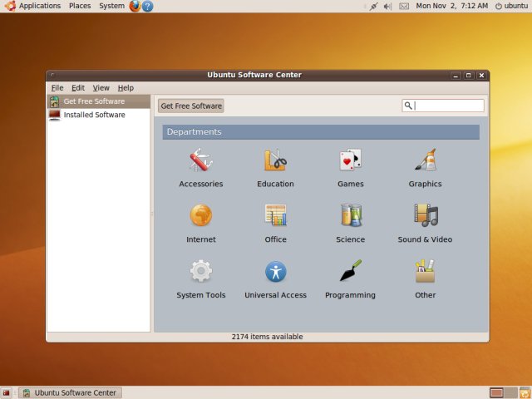Click the Graphics label text
Image resolution: width=532 pixels, height=399 pixels.
pyautogui.click(x=425, y=184)
